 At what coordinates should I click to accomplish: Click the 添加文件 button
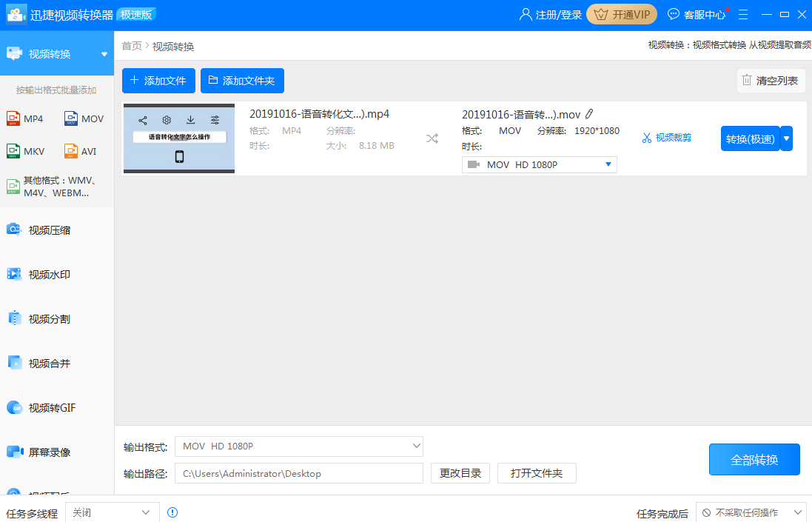[158, 81]
